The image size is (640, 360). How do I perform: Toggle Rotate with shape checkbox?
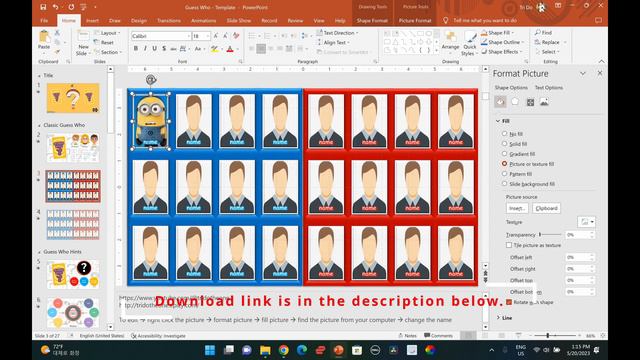(509, 302)
